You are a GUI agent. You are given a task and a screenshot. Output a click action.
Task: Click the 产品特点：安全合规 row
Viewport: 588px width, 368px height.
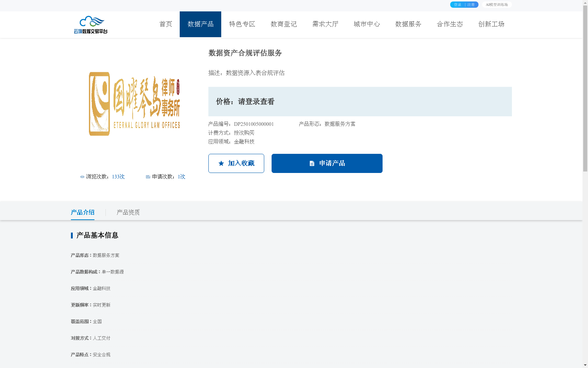pyautogui.click(x=91, y=355)
